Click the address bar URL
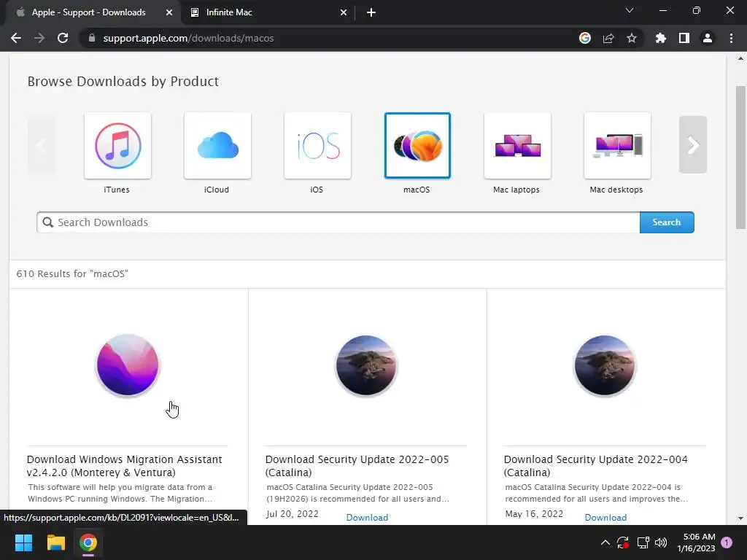The image size is (747, 560). pos(189,38)
